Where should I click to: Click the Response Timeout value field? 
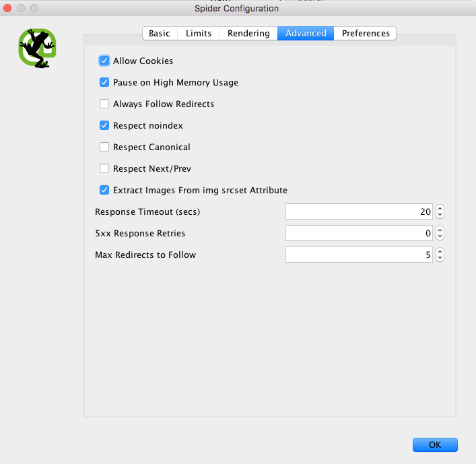point(359,211)
